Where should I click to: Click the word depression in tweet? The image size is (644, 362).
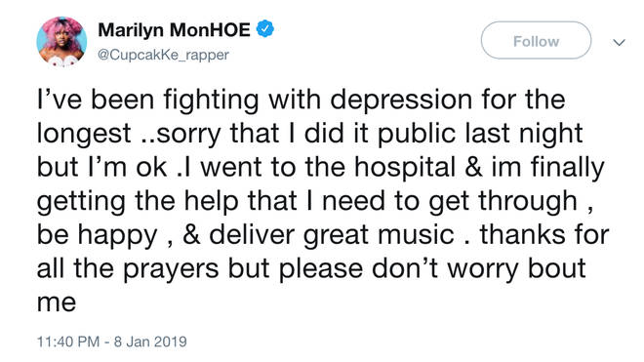(401, 101)
